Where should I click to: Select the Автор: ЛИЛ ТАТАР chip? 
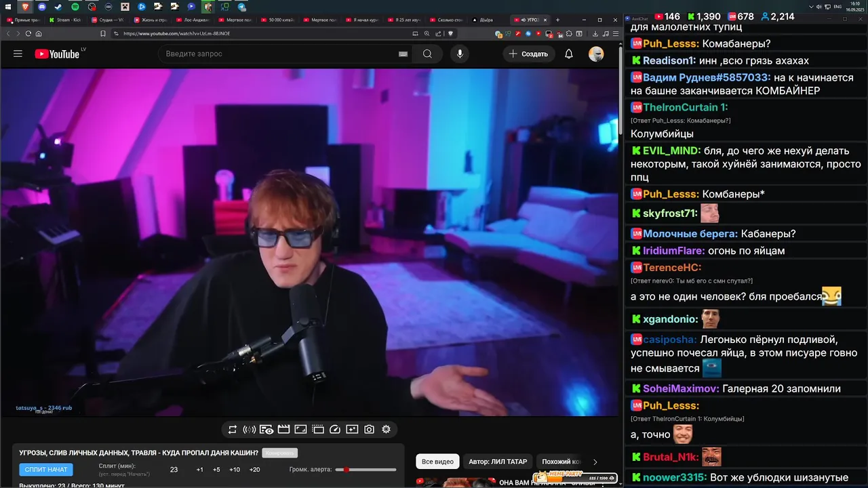coord(498,462)
